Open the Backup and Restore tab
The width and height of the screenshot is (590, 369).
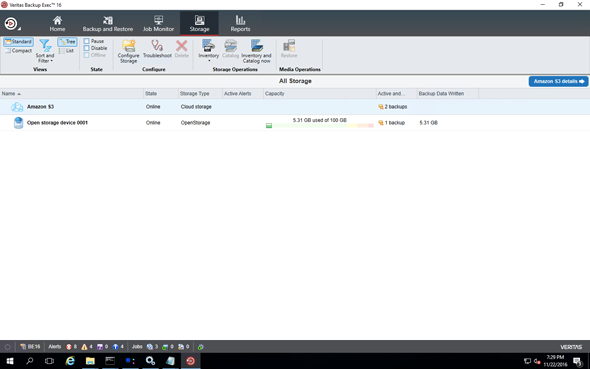108,24
